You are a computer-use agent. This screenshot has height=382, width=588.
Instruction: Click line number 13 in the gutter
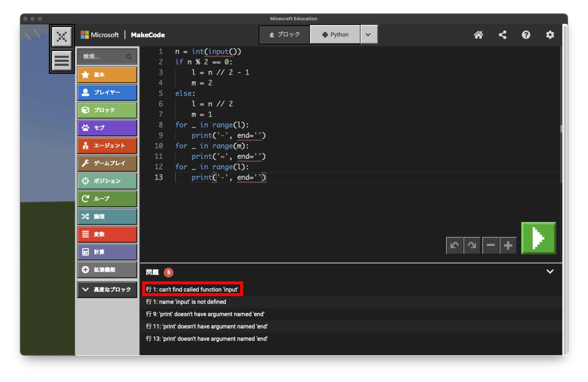pos(159,177)
